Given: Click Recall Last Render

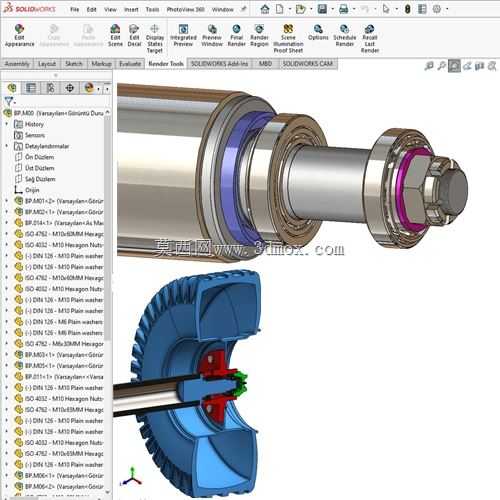Looking at the screenshot, I should coord(370,39).
